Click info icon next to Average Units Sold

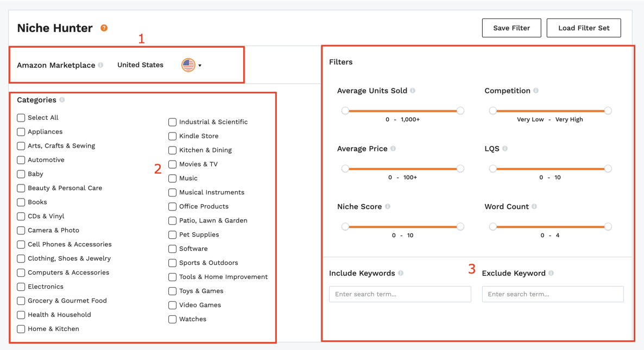point(413,90)
